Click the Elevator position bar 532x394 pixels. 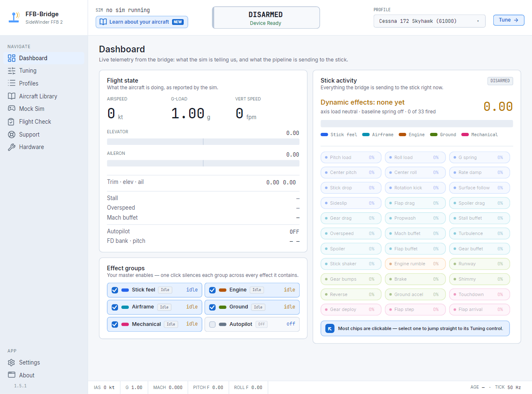[203, 142]
